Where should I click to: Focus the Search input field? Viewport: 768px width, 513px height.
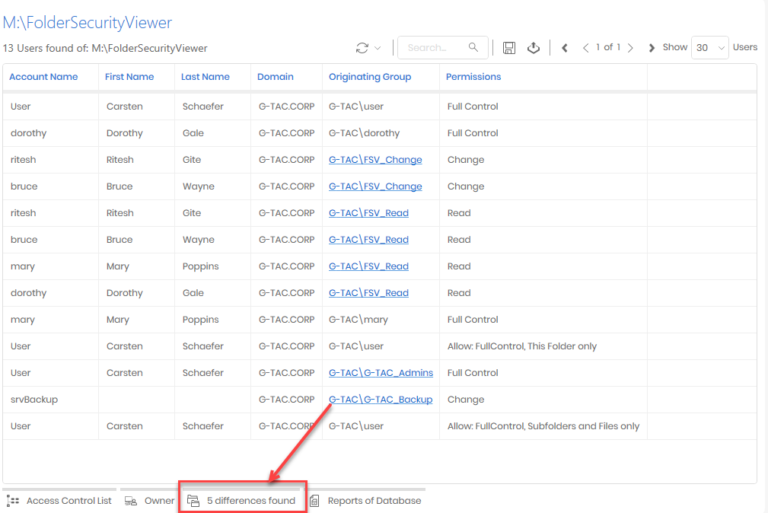click(x=443, y=48)
